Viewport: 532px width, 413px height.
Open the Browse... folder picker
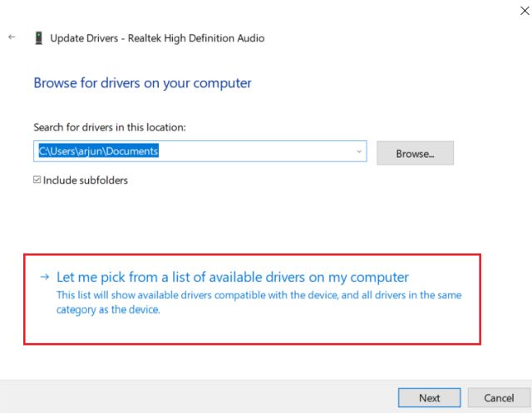point(415,153)
